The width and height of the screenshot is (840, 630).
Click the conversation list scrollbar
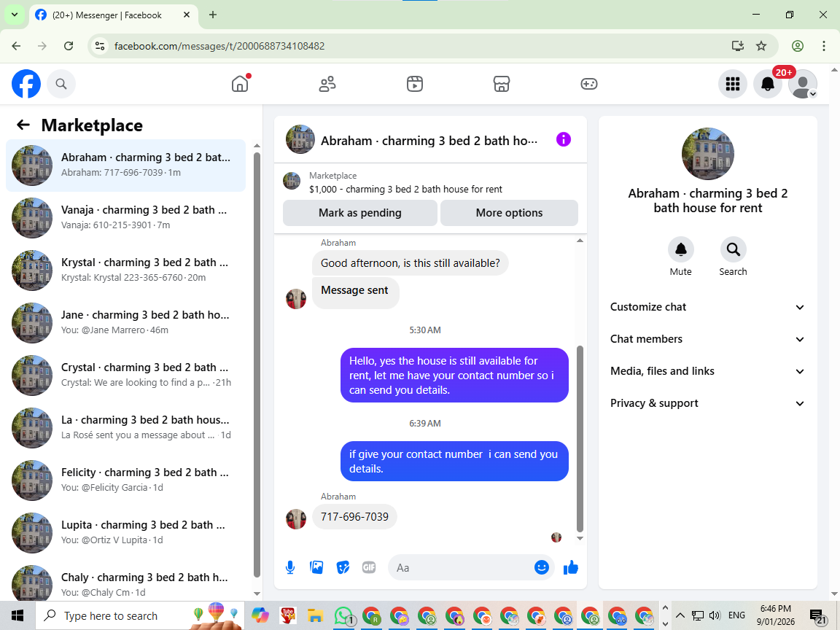point(257,365)
